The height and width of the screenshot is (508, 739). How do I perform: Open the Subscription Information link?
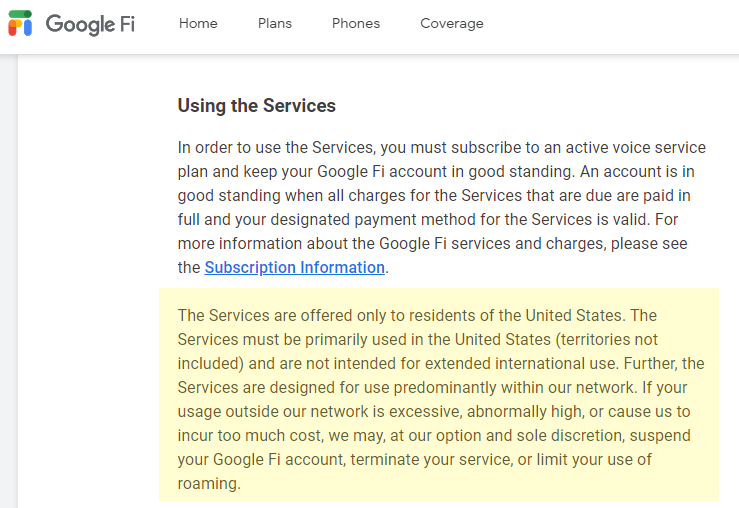295,267
